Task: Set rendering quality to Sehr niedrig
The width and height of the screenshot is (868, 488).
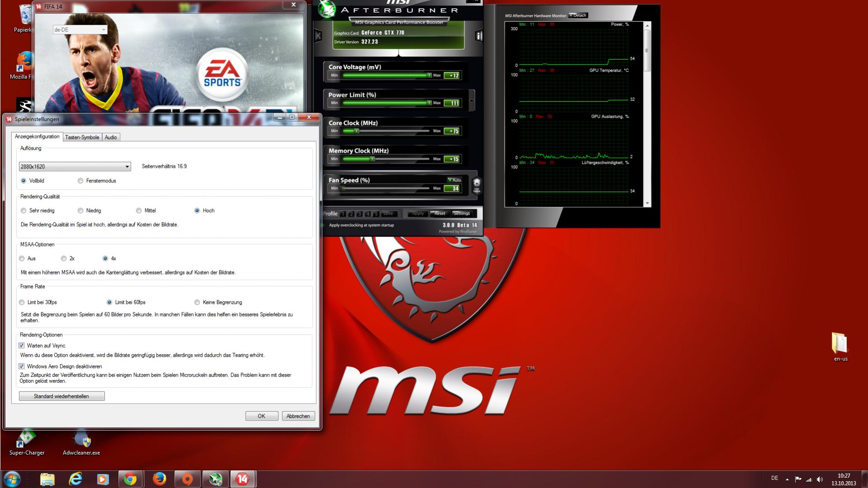Action: click(24, 211)
